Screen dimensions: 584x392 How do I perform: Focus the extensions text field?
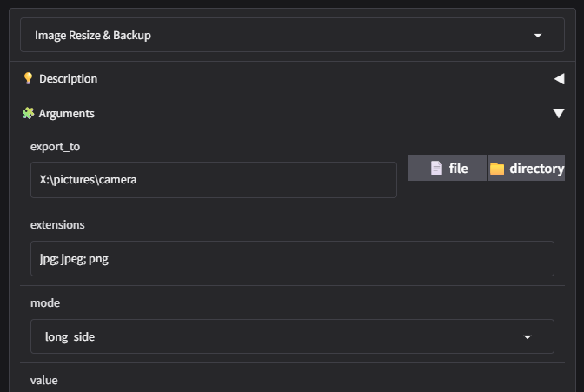click(292, 258)
